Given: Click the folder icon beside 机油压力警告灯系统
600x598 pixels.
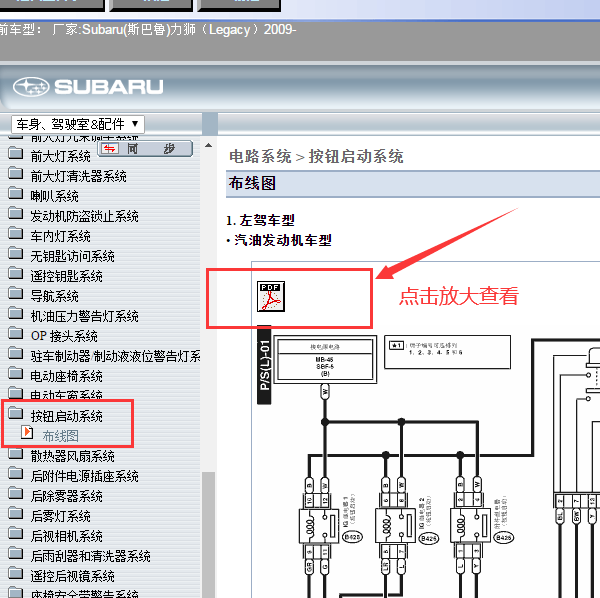Looking at the screenshot, I should click(16, 312).
